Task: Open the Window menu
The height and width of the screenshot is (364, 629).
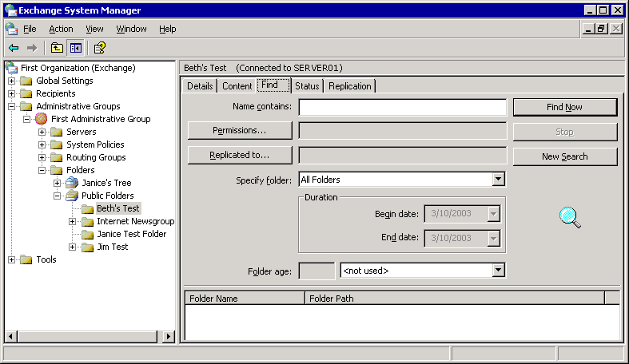Action: click(x=131, y=29)
